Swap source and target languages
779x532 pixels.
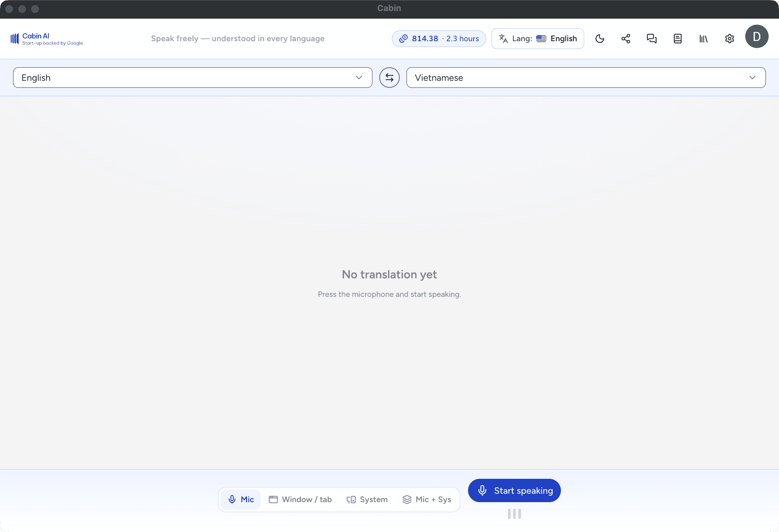(x=389, y=78)
